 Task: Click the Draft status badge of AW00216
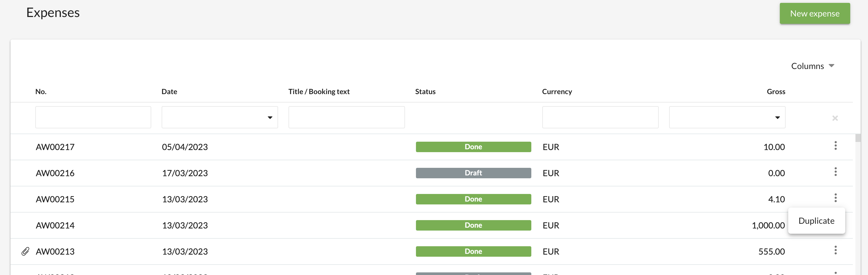(x=473, y=173)
